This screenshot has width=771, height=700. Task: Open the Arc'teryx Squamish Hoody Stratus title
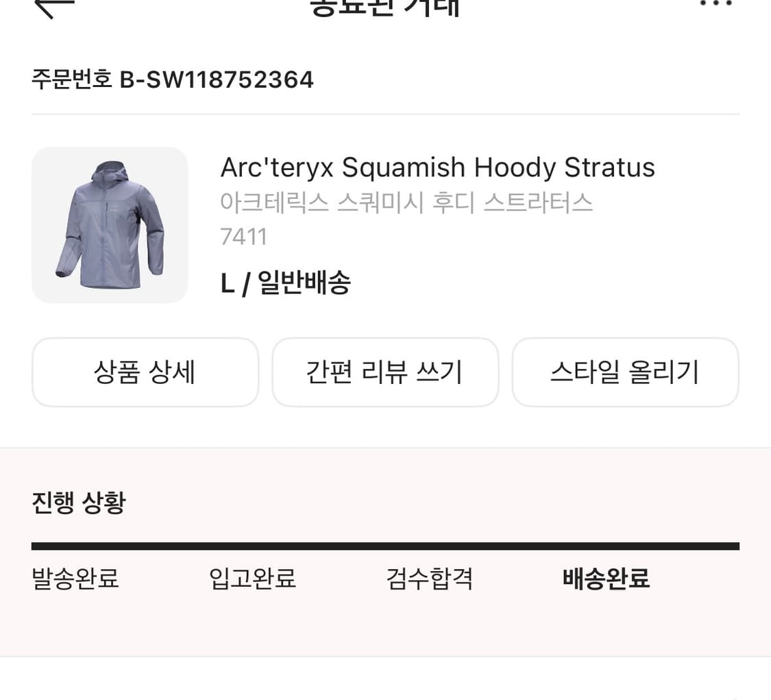(437, 167)
